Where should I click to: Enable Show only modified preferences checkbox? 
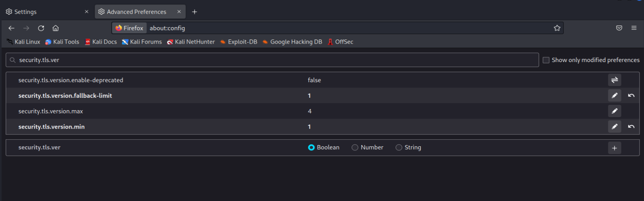coord(546,60)
